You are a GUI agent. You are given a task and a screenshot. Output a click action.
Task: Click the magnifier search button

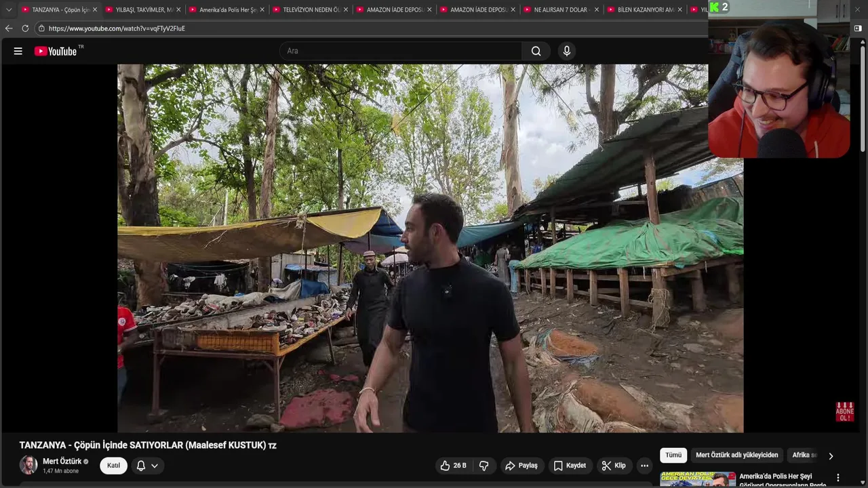point(536,51)
